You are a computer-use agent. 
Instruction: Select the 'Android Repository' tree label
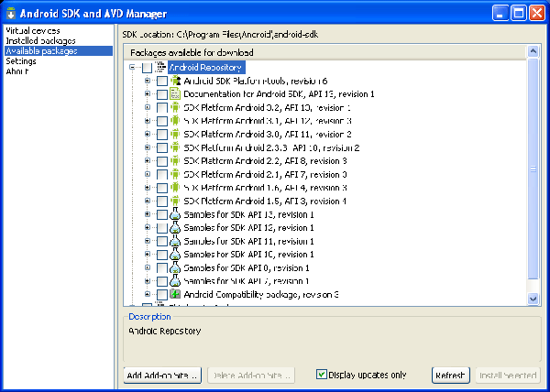[205, 67]
